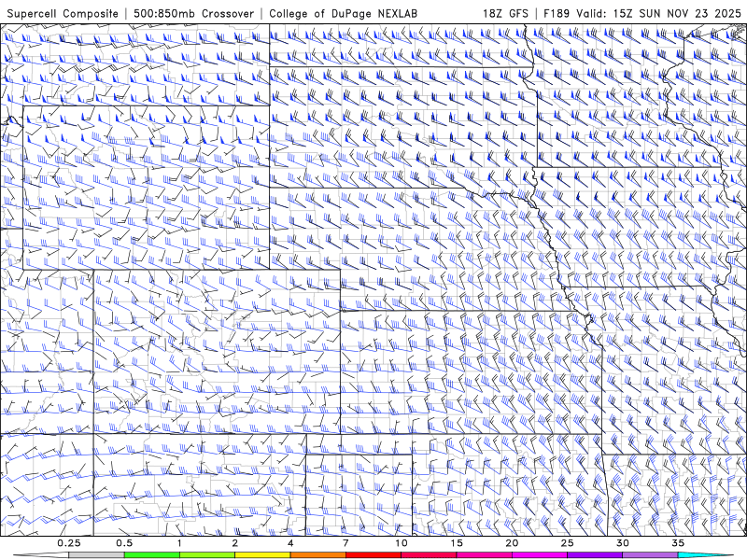The height and width of the screenshot is (560, 747).
Task: Click the legend value 4
Action: 290,543
